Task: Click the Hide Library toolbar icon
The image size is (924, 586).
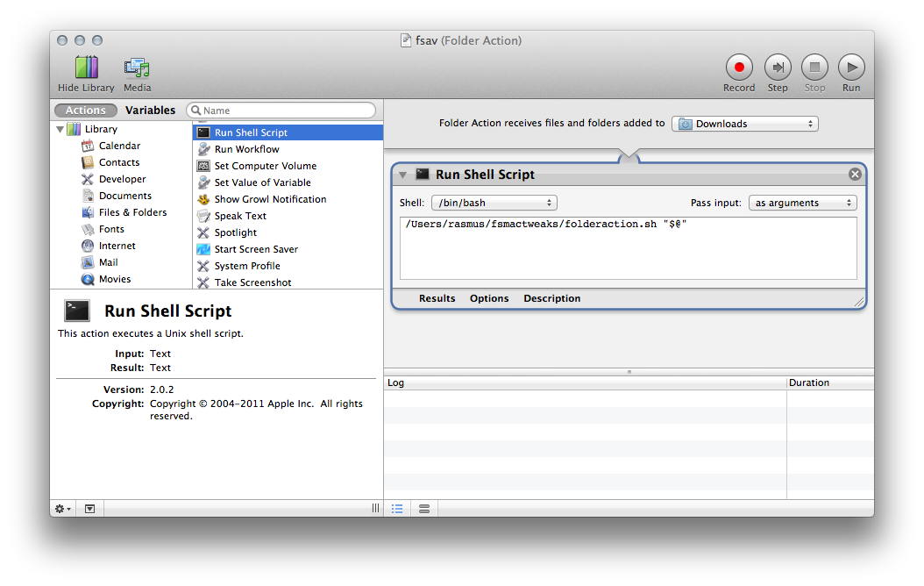Action: coord(86,68)
